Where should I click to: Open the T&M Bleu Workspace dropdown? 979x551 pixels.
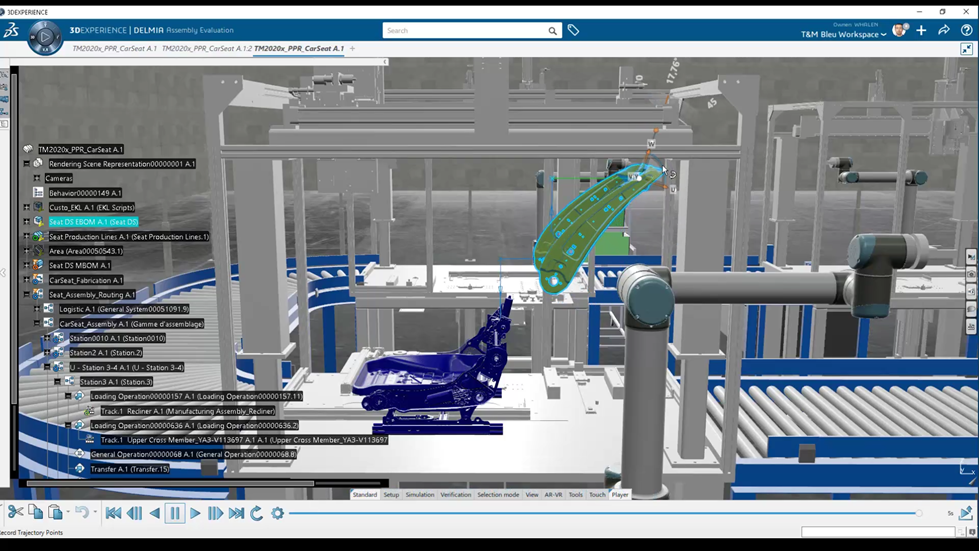click(x=844, y=34)
